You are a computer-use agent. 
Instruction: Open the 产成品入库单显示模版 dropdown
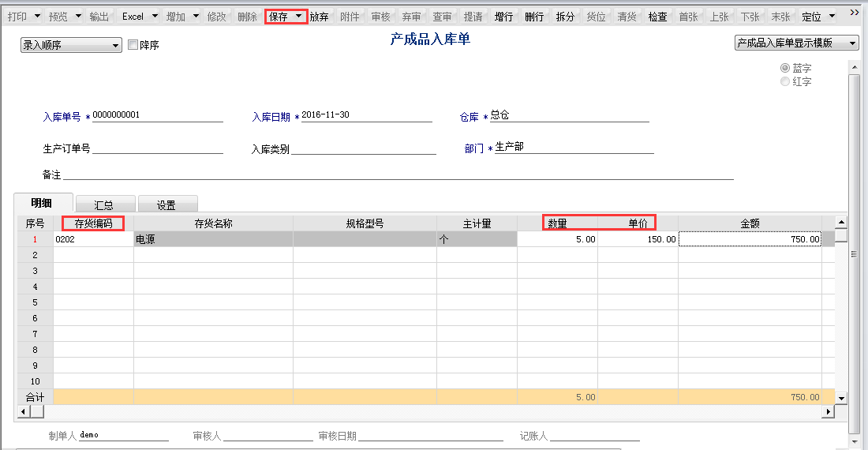(797, 43)
